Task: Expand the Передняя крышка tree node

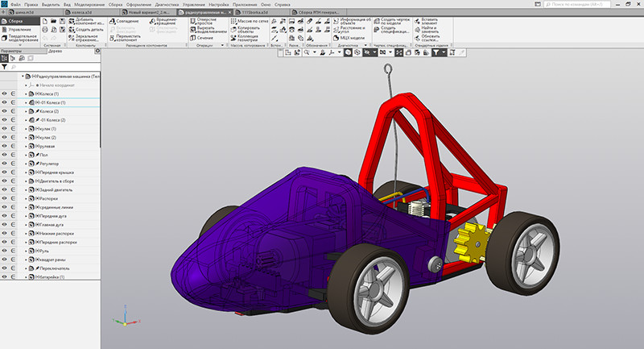Action: tap(26, 172)
